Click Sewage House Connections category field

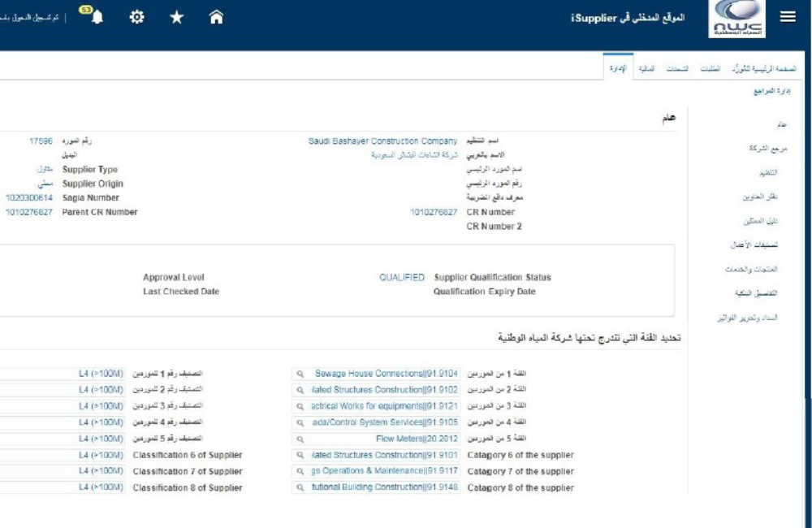pyautogui.click(x=376, y=374)
